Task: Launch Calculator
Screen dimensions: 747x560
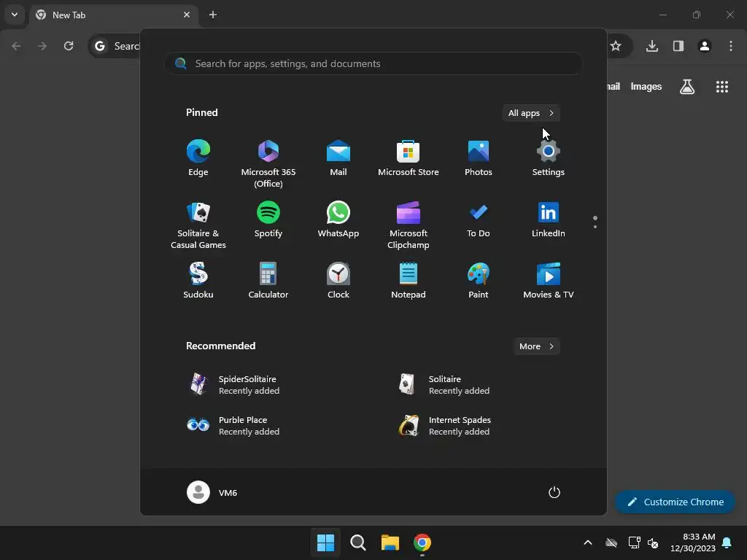Action: tap(268, 281)
